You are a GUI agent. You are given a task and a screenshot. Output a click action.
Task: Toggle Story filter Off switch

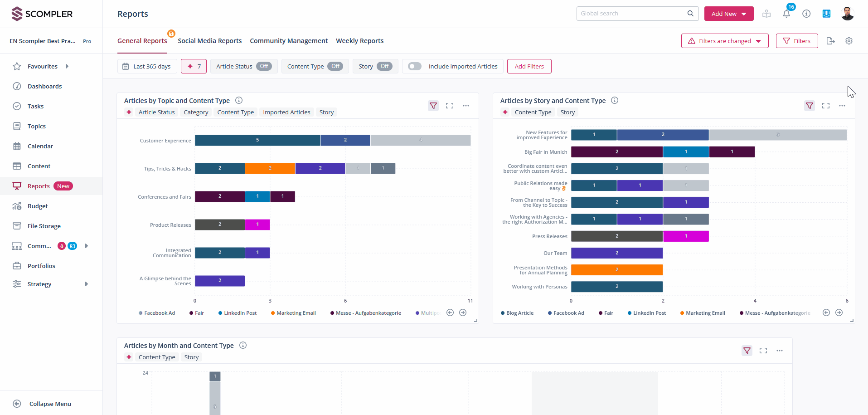[384, 66]
